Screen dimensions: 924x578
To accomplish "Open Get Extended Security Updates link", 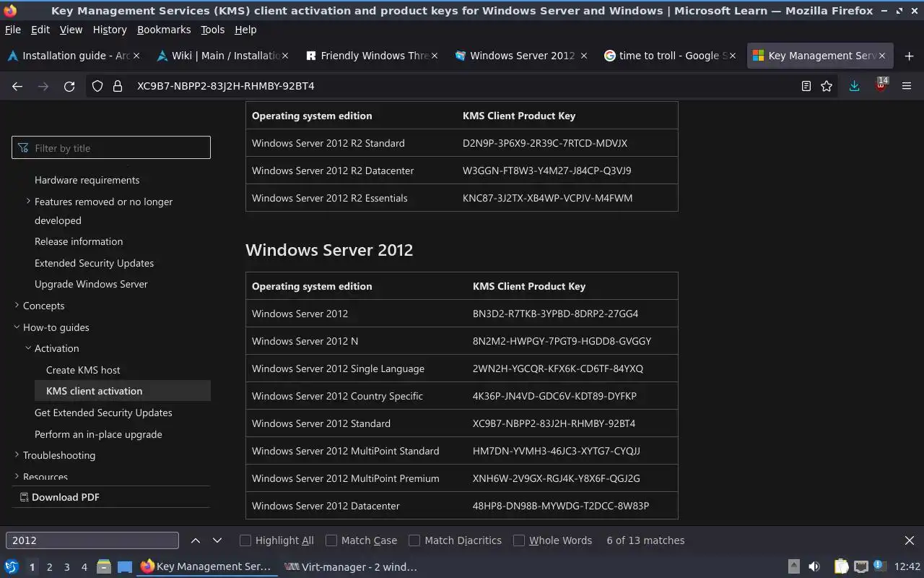I will pos(103,413).
